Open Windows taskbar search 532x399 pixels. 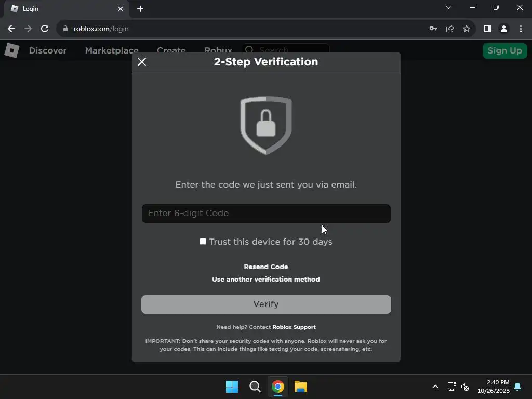pyautogui.click(x=255, y=387)
